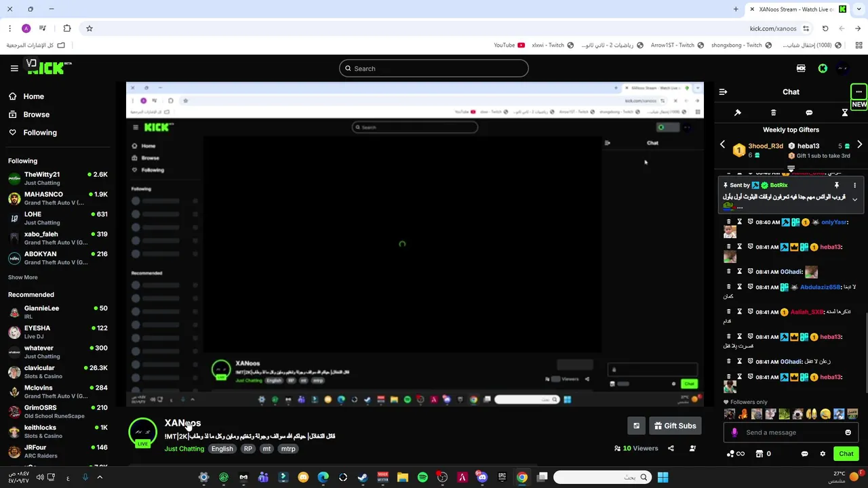
Task: Expand the pinned BotRix message
Action: pyautogui.click(x=854, y=199)
